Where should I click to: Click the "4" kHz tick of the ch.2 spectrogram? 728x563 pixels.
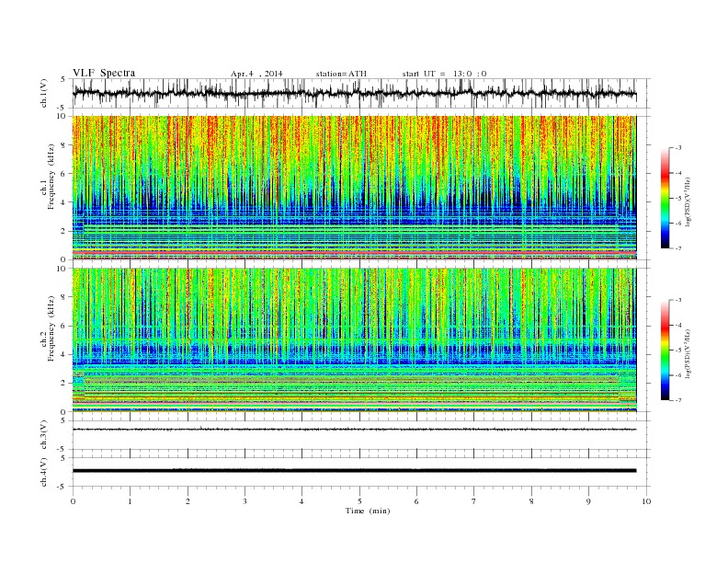pos(63,355)
